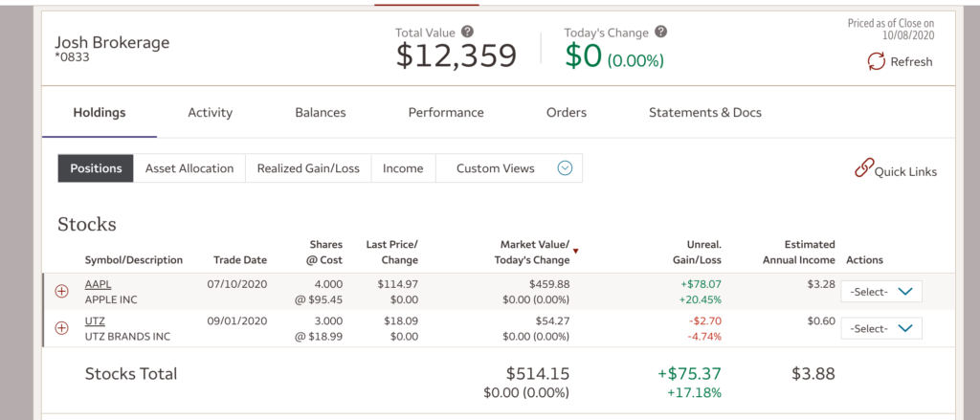
Task: Expand the AAPL row plus icon
Action: (62, 292)
